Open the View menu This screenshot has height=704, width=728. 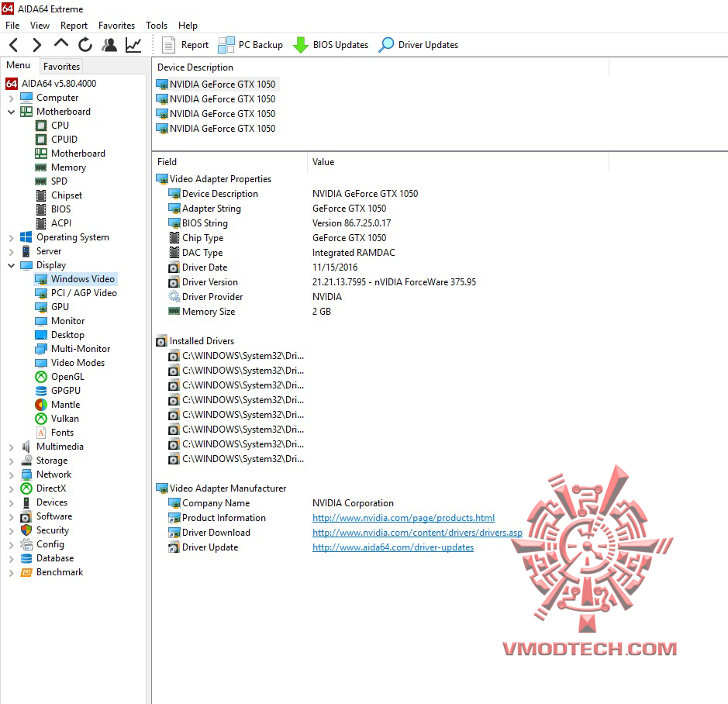tap(40, 26)
